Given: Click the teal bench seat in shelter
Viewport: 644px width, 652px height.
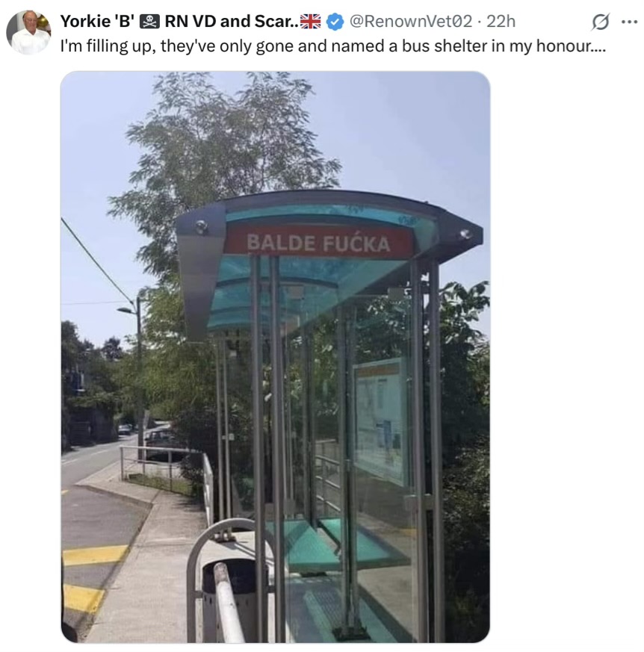Looking at the screenshot, I should [332, 544].
